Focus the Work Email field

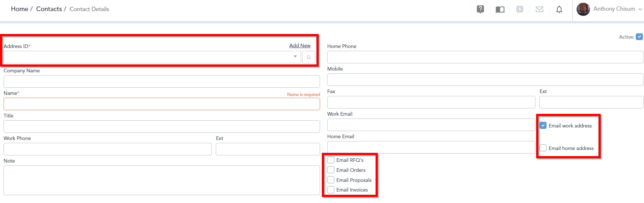(431, 125)
